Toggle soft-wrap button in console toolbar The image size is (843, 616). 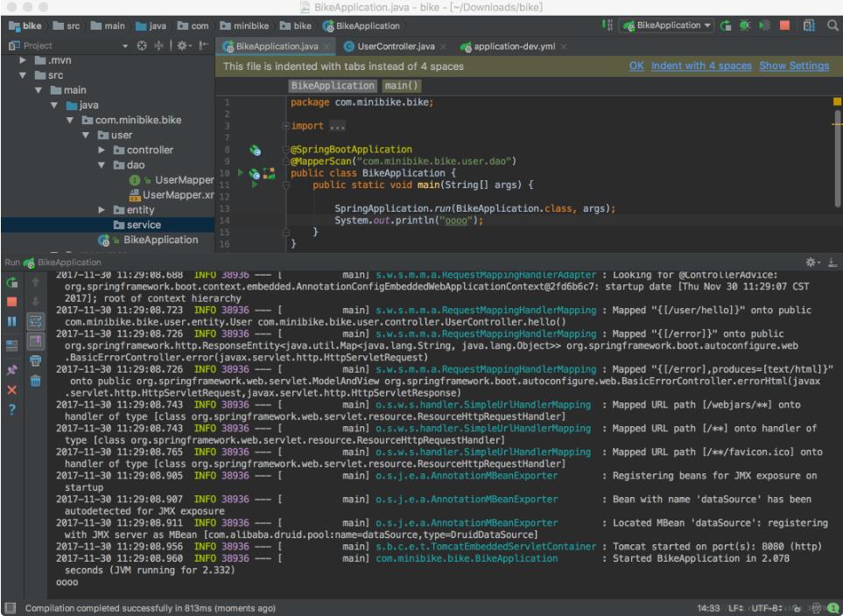(36, 321)
